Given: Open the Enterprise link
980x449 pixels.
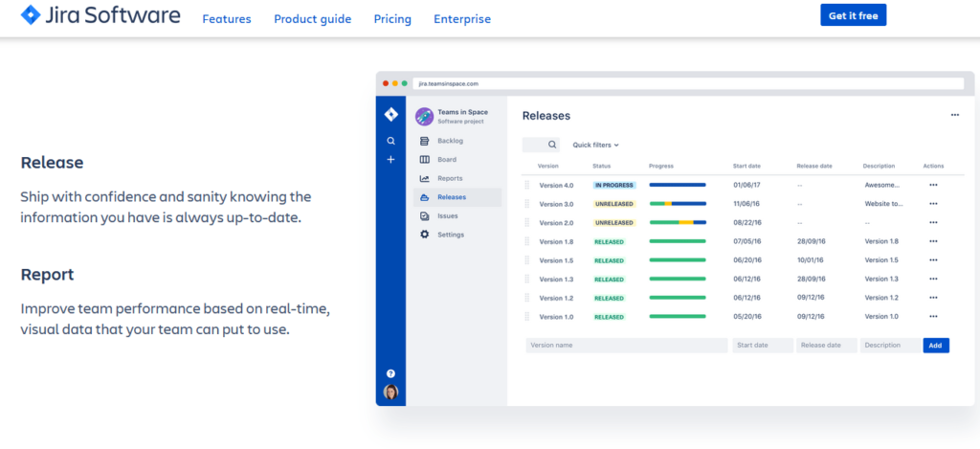Looking at the screenshot, I should (x=462, y=19).
